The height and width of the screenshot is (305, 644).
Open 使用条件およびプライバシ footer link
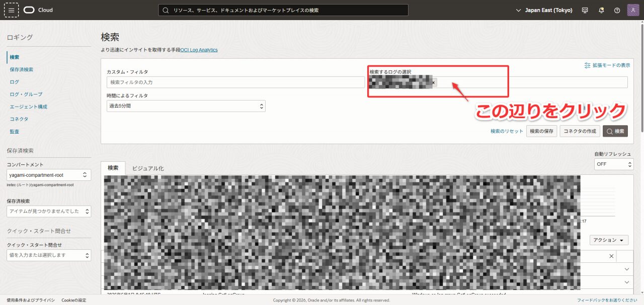31,300
